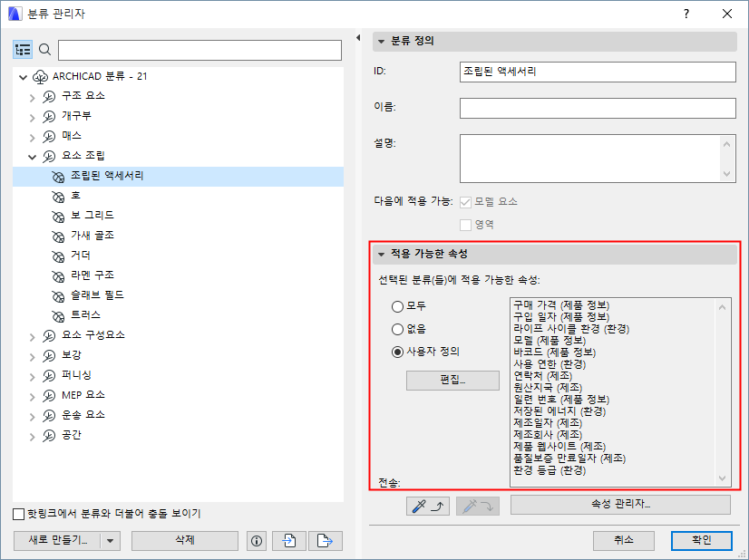Click the leaf icon next to 보 그리드
Screen dimensions: 749x560
pos(58,217)
